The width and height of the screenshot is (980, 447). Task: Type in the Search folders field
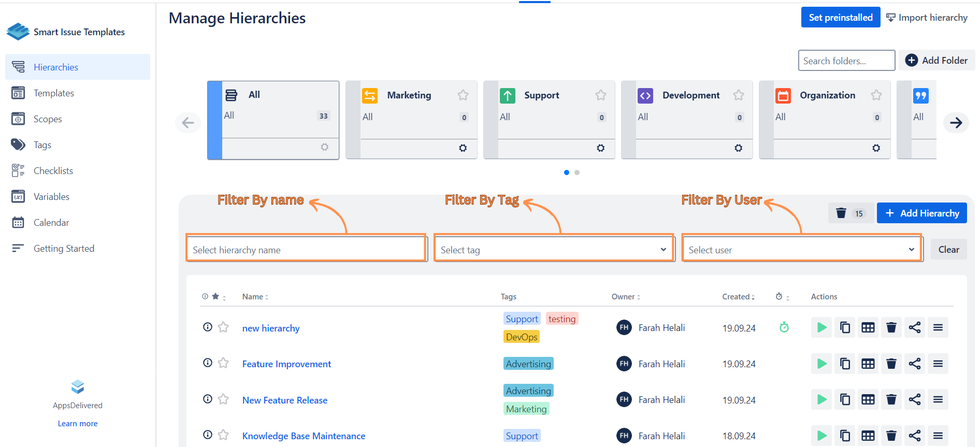pyautogui.click(x=846, y=61)
